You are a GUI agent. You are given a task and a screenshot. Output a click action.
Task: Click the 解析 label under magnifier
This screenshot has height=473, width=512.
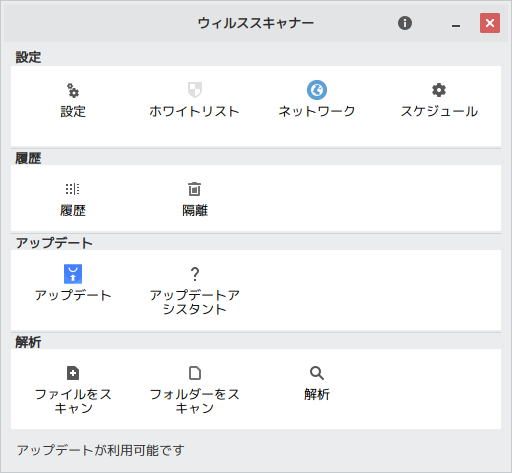point(317,394)
